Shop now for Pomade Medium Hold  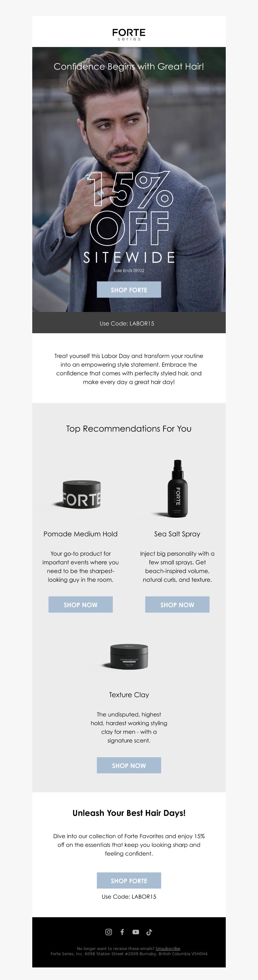[x=80, y=605]
